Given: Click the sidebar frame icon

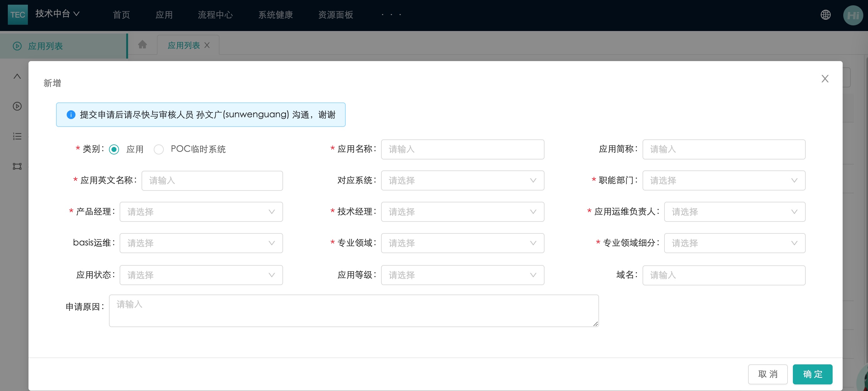Looking at the screenshot, I should (17, 166).
